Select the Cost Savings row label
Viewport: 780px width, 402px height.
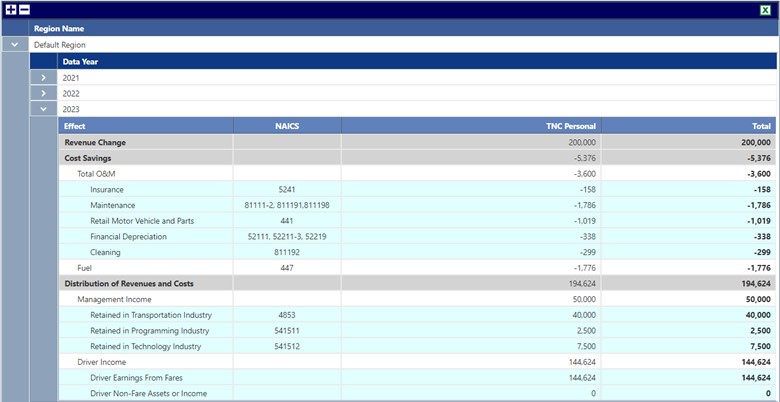coord(87,158)
